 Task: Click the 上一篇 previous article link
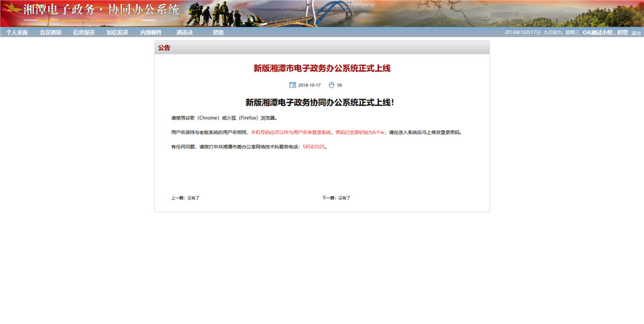pyautogui.click(x=185, y=198)
